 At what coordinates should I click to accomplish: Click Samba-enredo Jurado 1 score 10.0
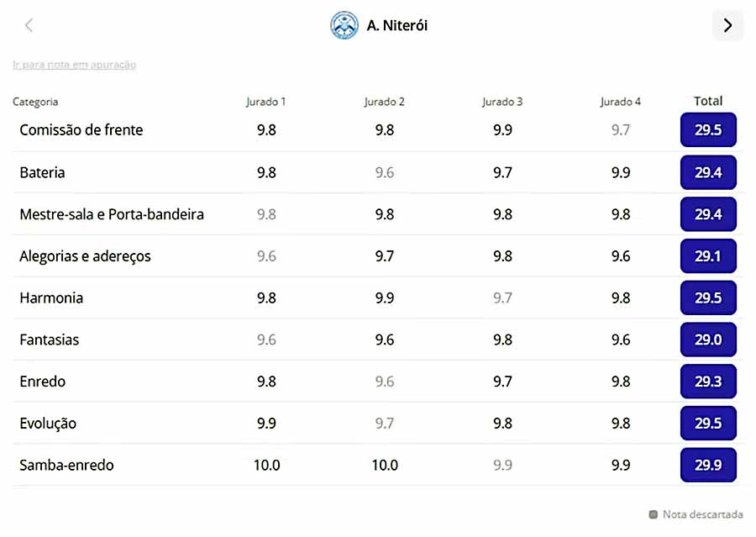(266, 465)
